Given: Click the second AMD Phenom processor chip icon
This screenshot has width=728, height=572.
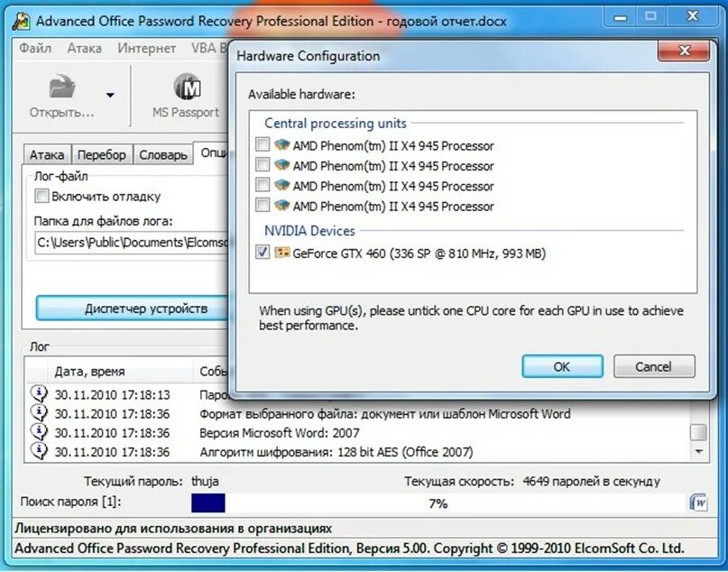Looking at the screenshot, I should tap(281, 165).
